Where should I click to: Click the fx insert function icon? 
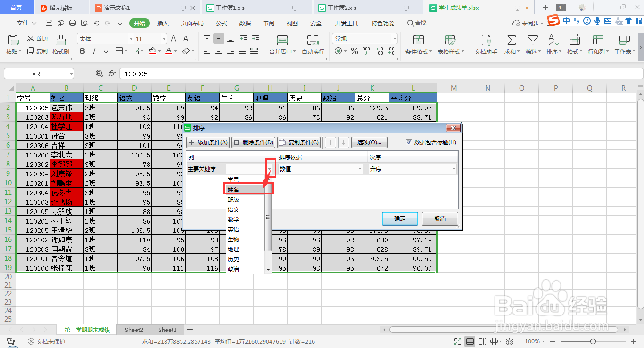coord(112,74)
